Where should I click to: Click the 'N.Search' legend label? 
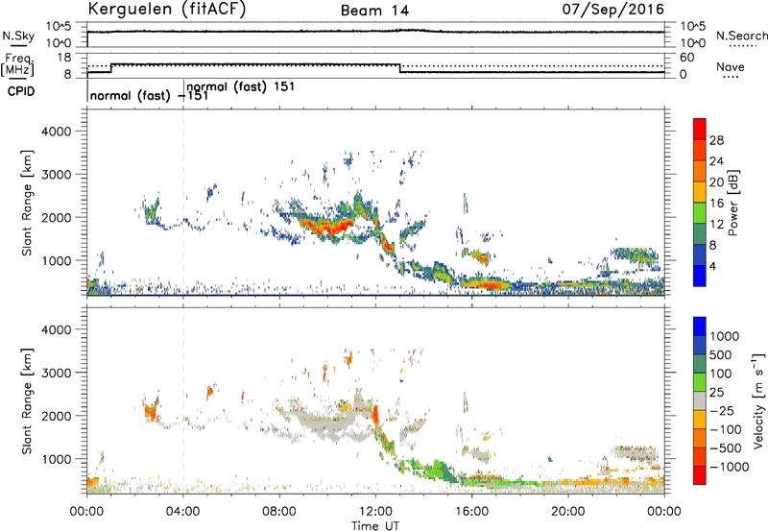742,36
